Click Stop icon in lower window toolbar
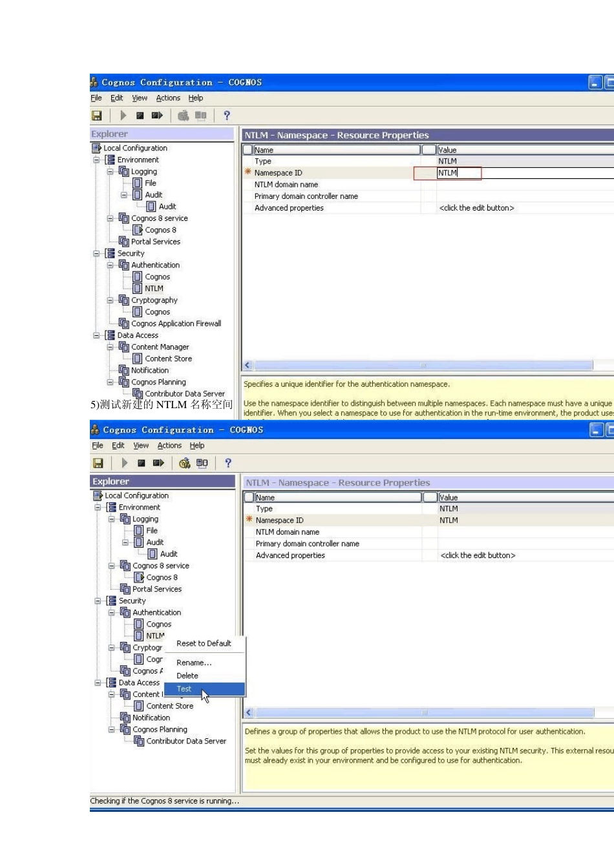The height and width of the screenshot is (868, 614). 141,463
